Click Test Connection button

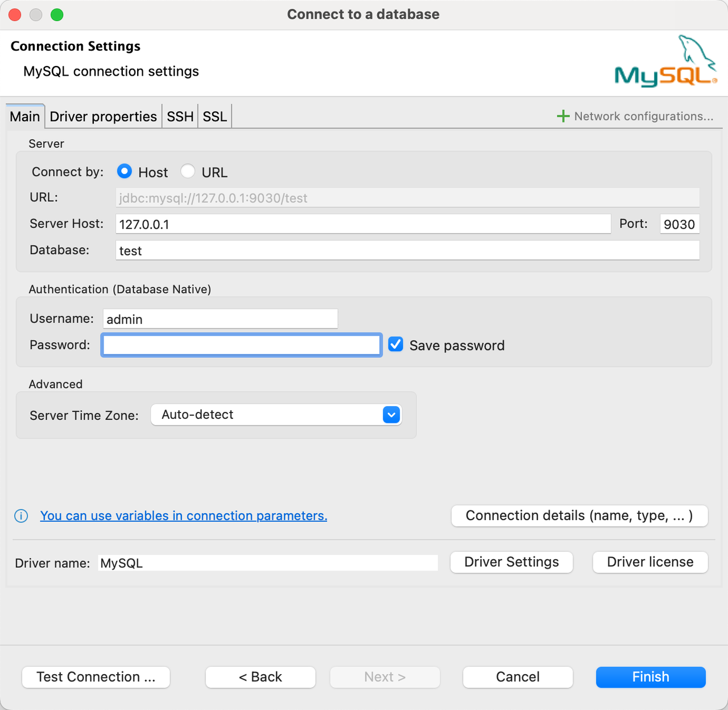pos(96,677)
